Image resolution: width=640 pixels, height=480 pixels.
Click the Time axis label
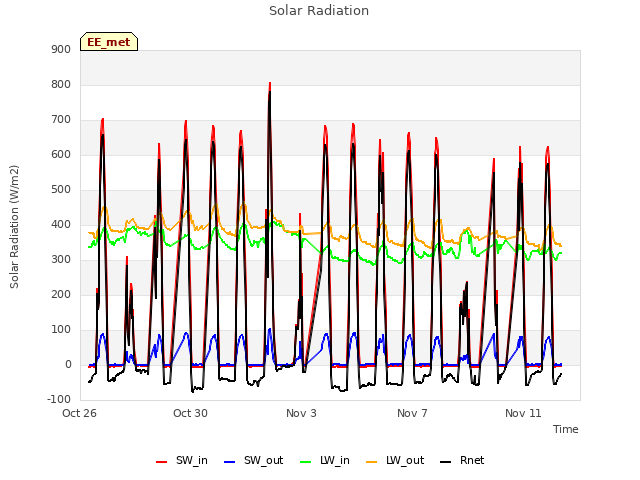pos(566,429)
